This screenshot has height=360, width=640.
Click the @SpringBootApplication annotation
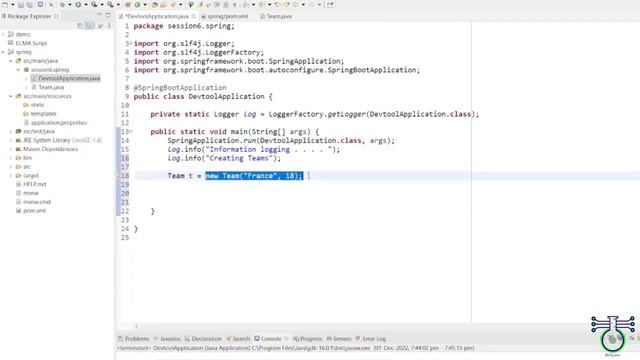pyautogui.click(x=180, y=88)
